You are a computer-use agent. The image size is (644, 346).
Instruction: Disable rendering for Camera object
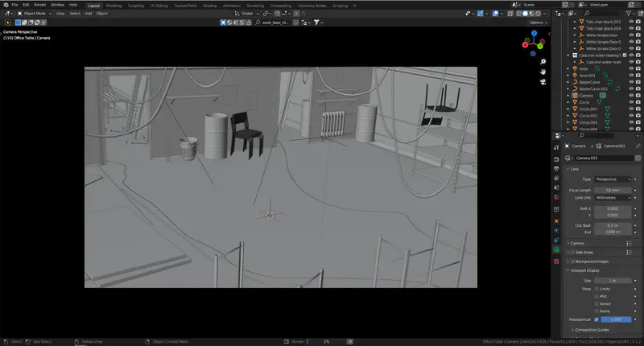[638, 96]
